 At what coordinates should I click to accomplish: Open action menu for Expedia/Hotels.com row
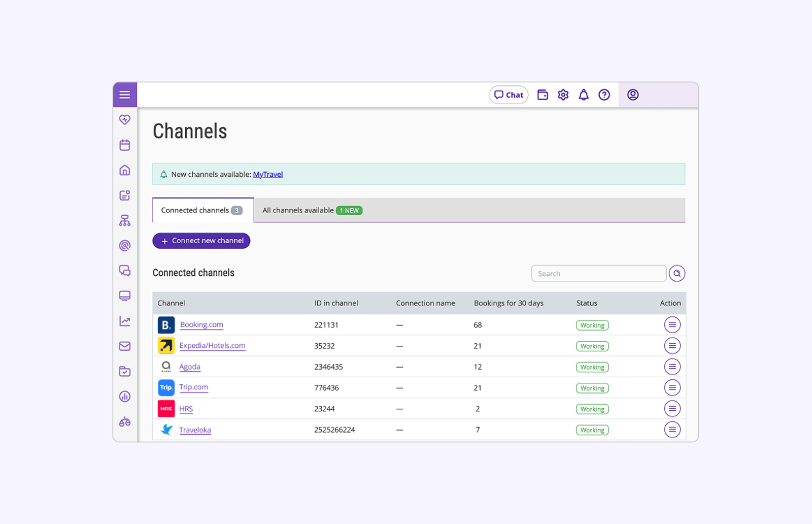(672, 346)
